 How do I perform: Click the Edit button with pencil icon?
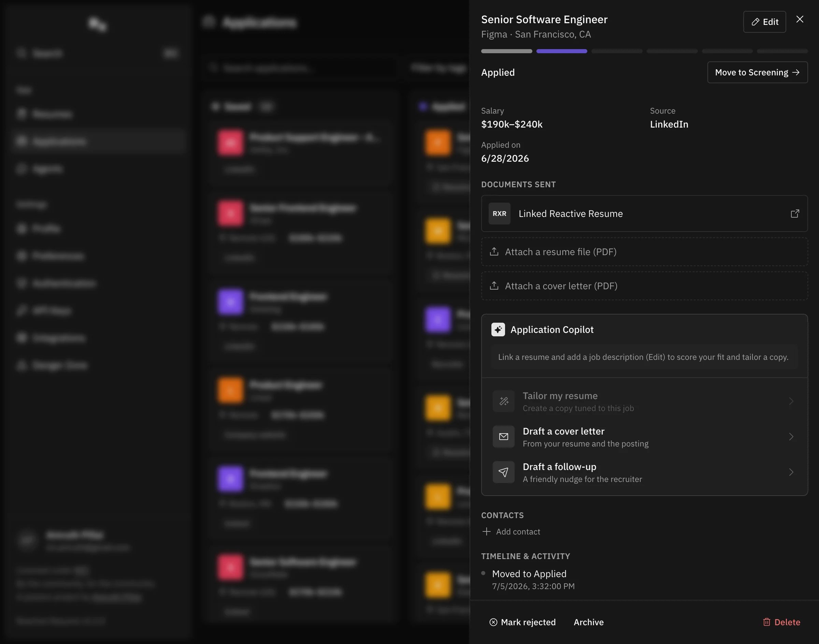tap(764, 22)
